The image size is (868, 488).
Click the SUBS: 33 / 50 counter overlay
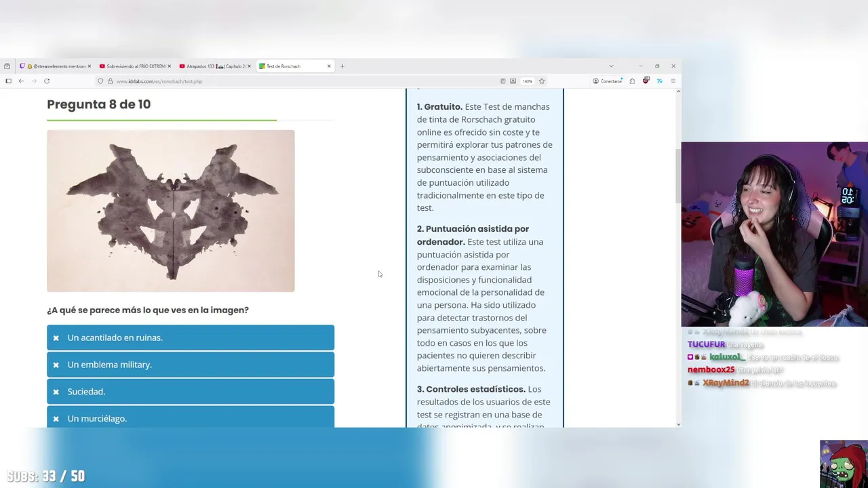pos(46,476)
